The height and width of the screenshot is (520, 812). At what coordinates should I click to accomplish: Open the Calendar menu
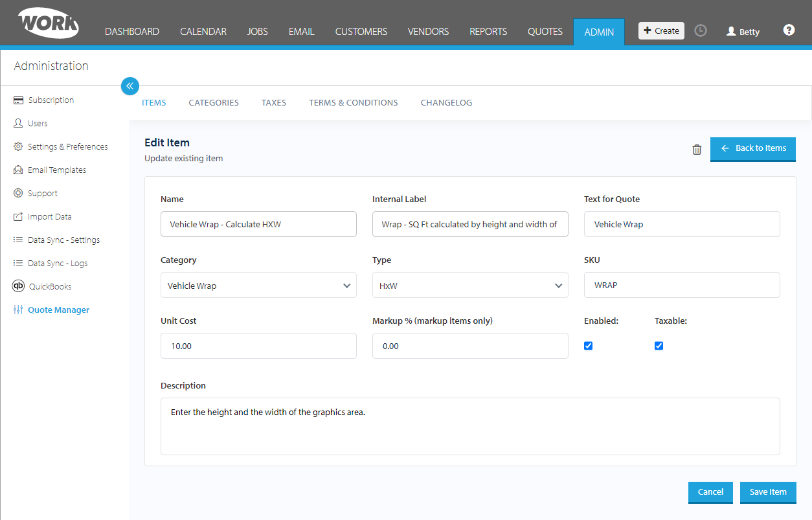203,31
